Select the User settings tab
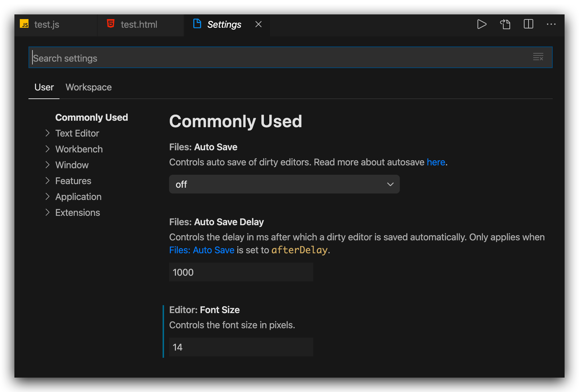 (44, 87)
